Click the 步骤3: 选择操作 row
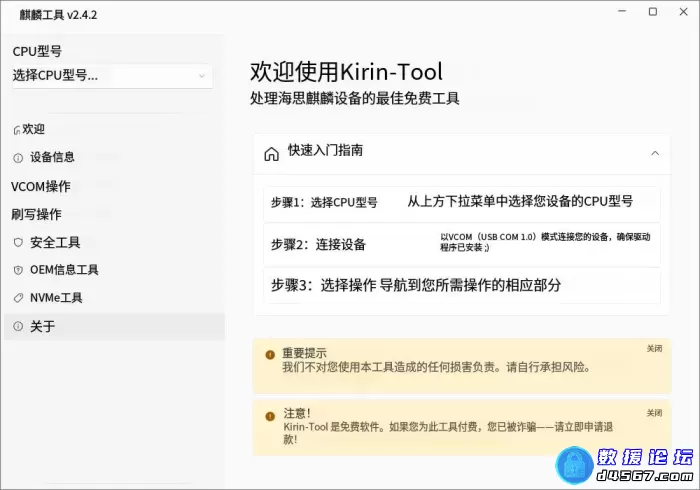This screenshot has height=490, width=700. coord(462,286)
